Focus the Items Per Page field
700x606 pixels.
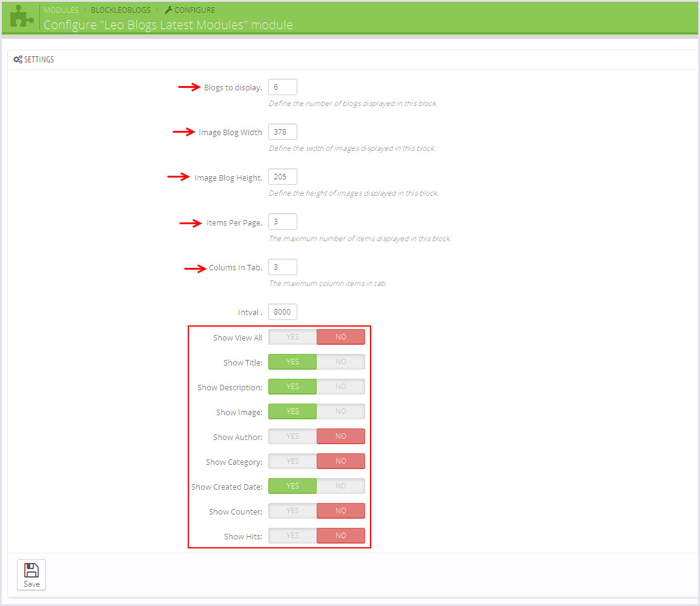tap(283, 222)
